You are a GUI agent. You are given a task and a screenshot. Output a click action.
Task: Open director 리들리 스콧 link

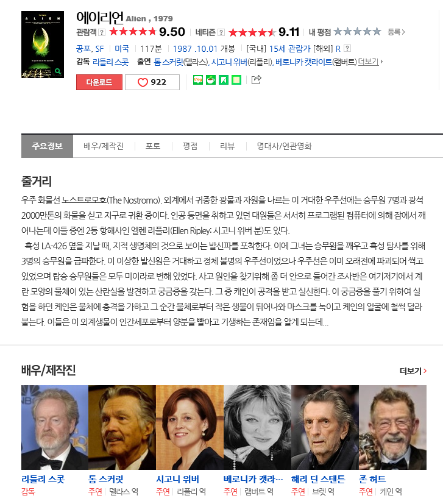coord(110,62)
